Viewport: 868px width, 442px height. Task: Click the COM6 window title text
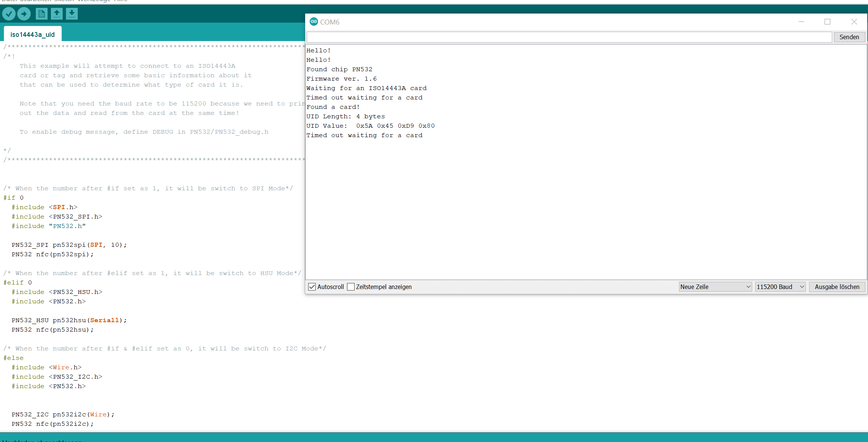330,22
